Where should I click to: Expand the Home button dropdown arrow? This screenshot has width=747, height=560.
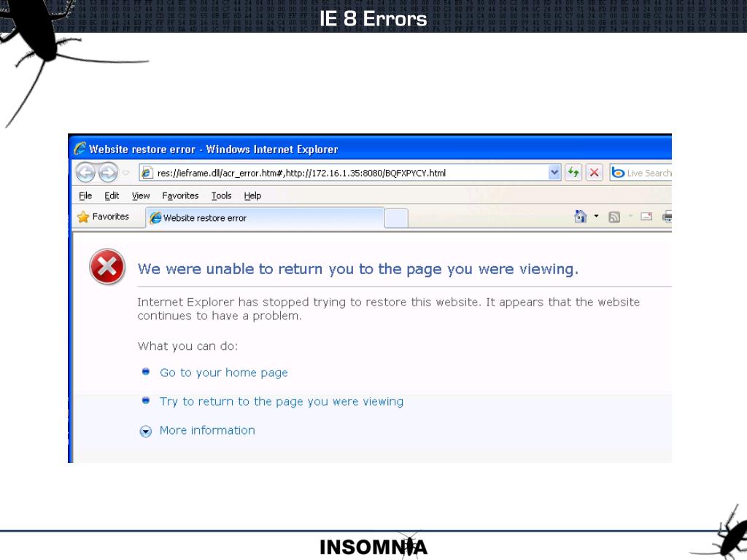coord(596,217)
